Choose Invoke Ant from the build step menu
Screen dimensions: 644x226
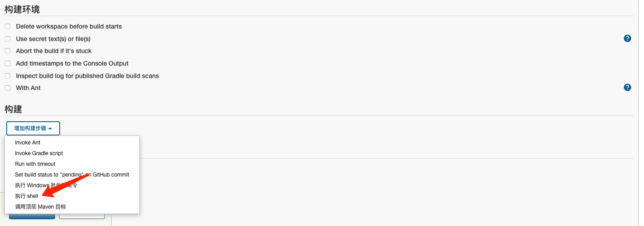(28, 143)
